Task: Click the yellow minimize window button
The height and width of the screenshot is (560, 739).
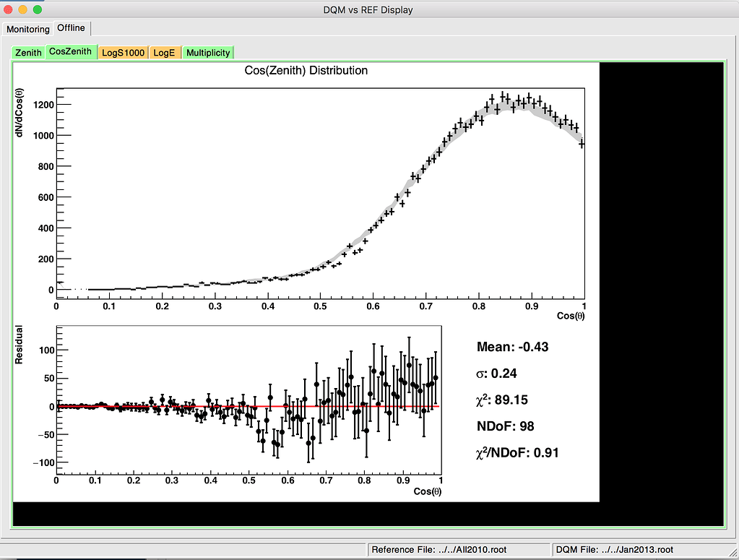Action: (22, 9)
